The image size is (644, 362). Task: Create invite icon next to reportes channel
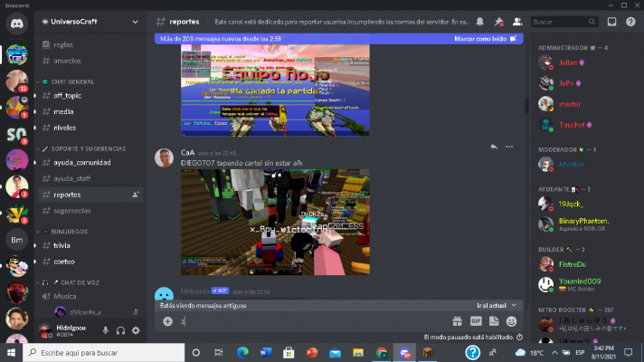(x=135, y=195)
